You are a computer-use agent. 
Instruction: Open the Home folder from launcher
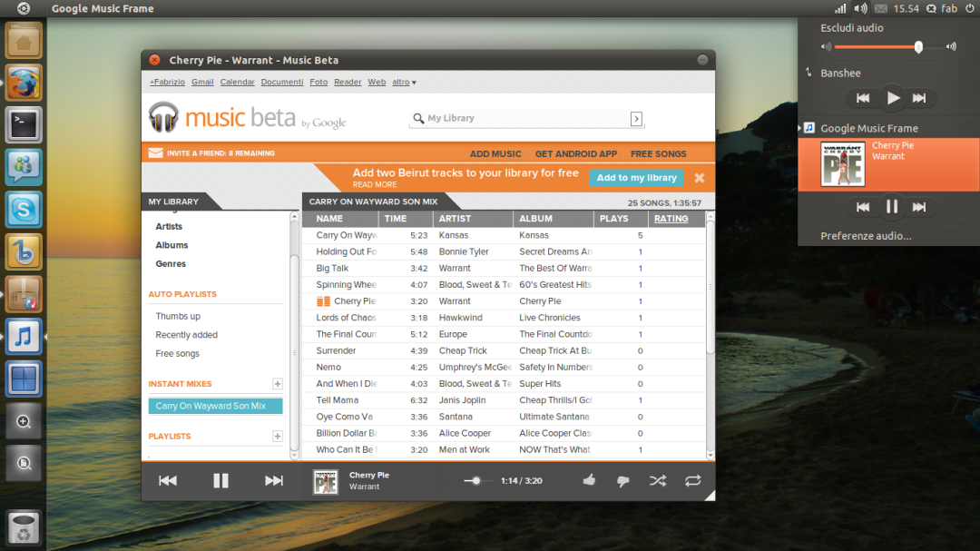(24, 41)
